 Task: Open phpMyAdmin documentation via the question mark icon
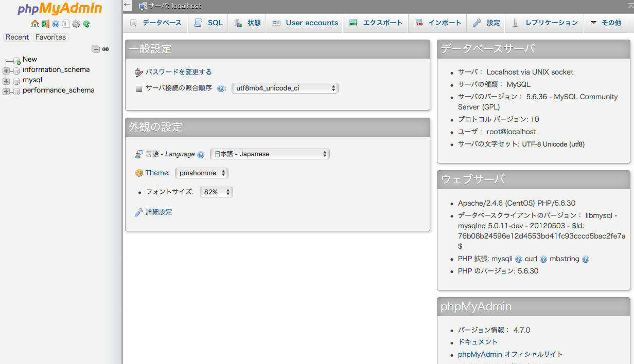point(56,24)
